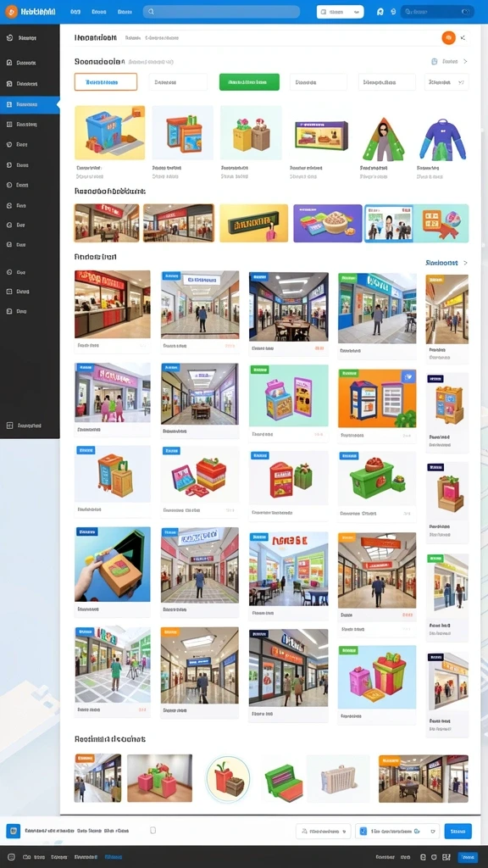Click the small blue button in footer's right corner

(468, 857)
